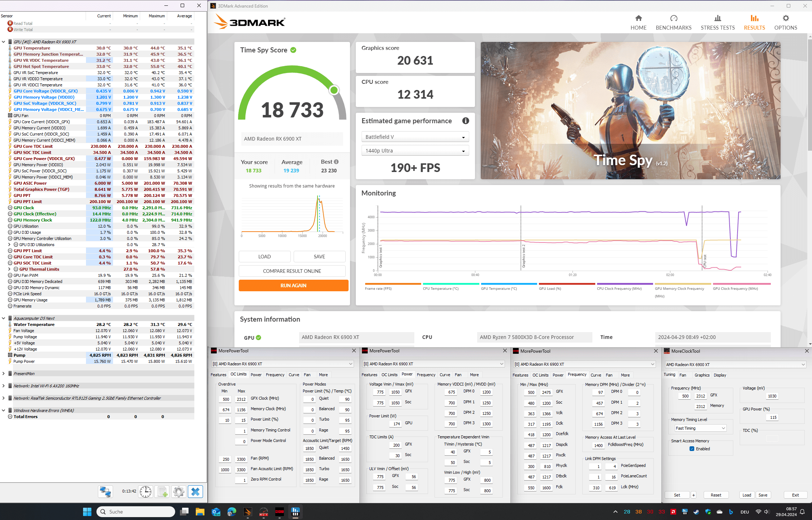This screenshot has width=812, height=520.
Task: Open Memory Timing Level Fast Timing dropdown
Action: pos(700,428)
